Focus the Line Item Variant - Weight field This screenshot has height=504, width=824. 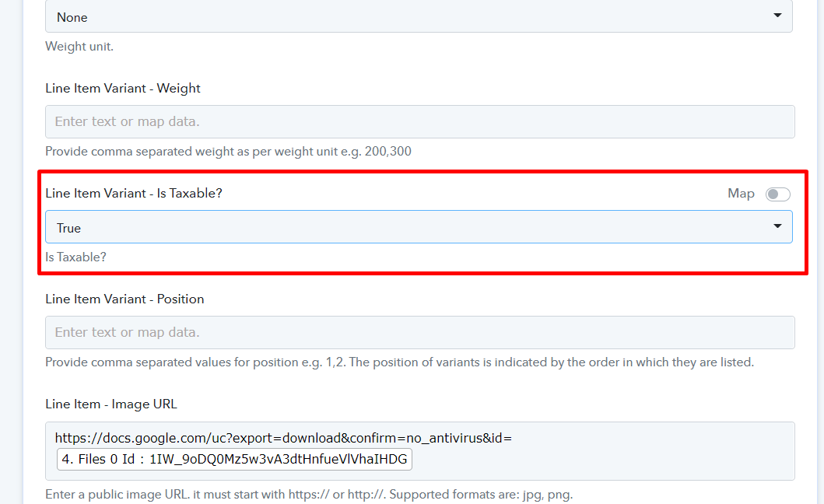click(420, 122)
